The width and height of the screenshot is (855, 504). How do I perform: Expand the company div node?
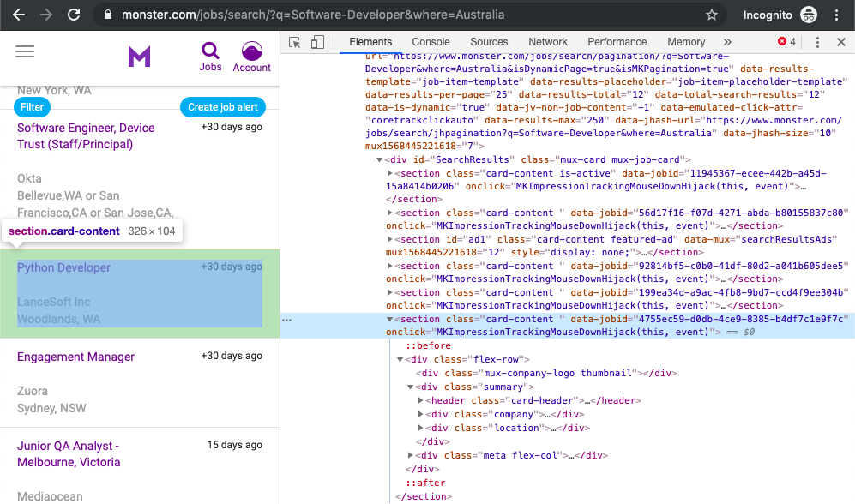tap(420, 414)
